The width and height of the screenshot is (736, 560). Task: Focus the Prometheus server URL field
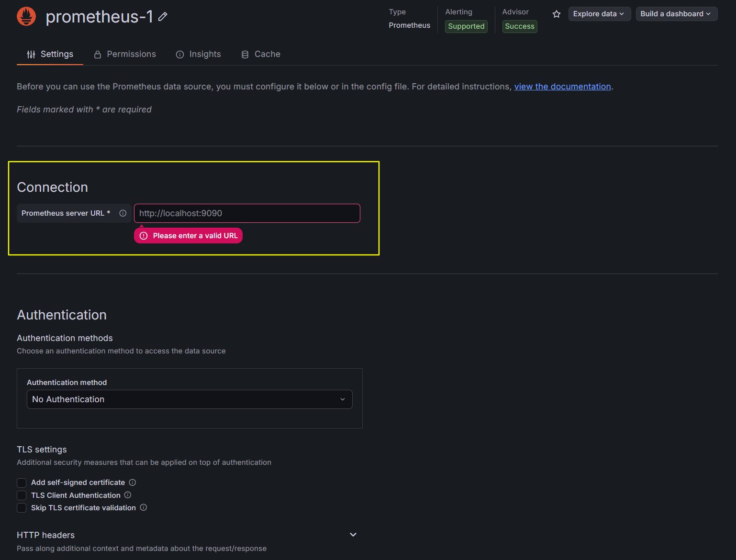pos(247,213)
